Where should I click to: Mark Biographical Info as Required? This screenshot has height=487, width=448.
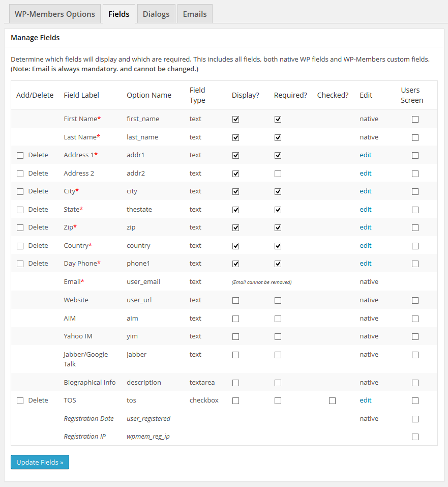coord(278,383)
